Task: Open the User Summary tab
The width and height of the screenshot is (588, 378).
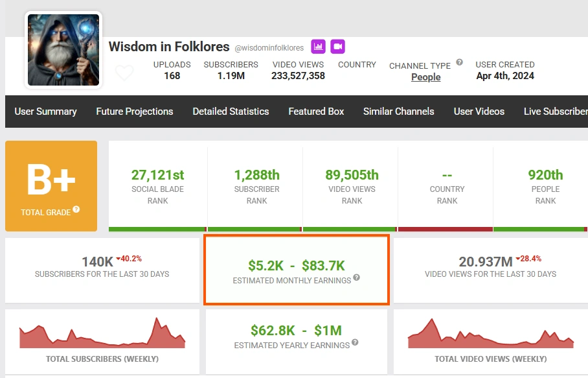Action: click(x=46, y=112)
